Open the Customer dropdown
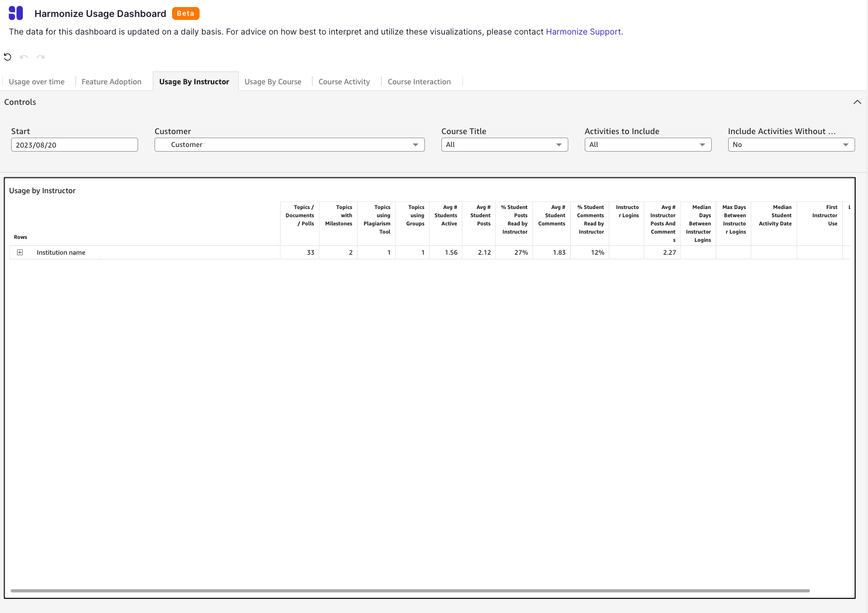 tap(290, 145)
